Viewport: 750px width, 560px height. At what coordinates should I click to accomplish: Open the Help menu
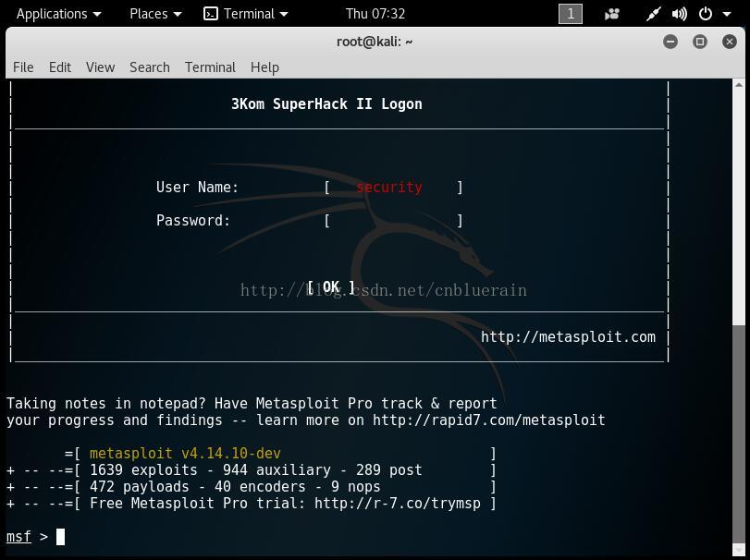(264, 67)
